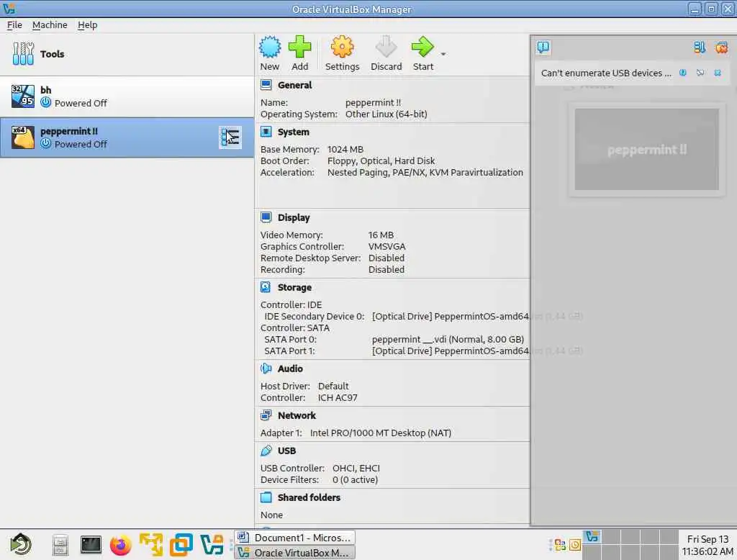Click the Graphics Controller value VMSVGA
The width and height of the screenshot is (737, 560).
386,246
